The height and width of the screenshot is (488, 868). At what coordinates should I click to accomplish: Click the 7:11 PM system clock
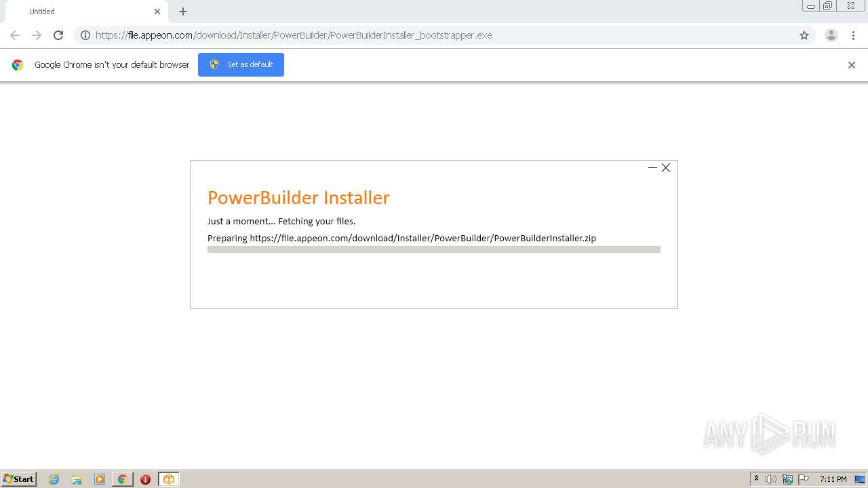833,479
